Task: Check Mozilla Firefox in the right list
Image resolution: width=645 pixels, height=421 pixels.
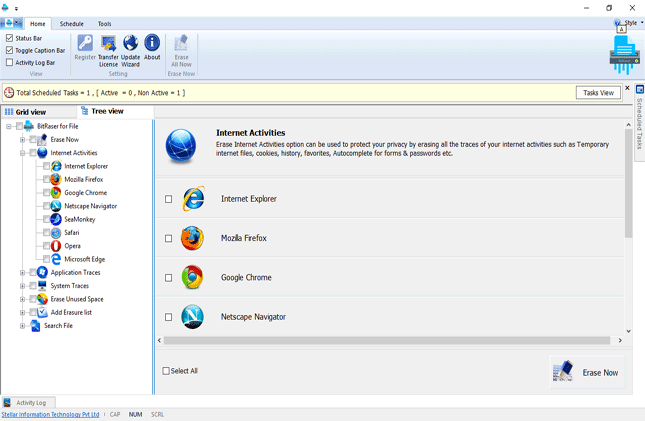Action: click(x=168, y=238)
